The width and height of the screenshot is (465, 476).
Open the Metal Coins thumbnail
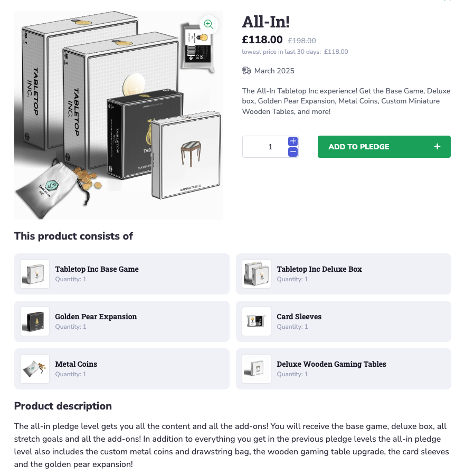click(35, 369)
